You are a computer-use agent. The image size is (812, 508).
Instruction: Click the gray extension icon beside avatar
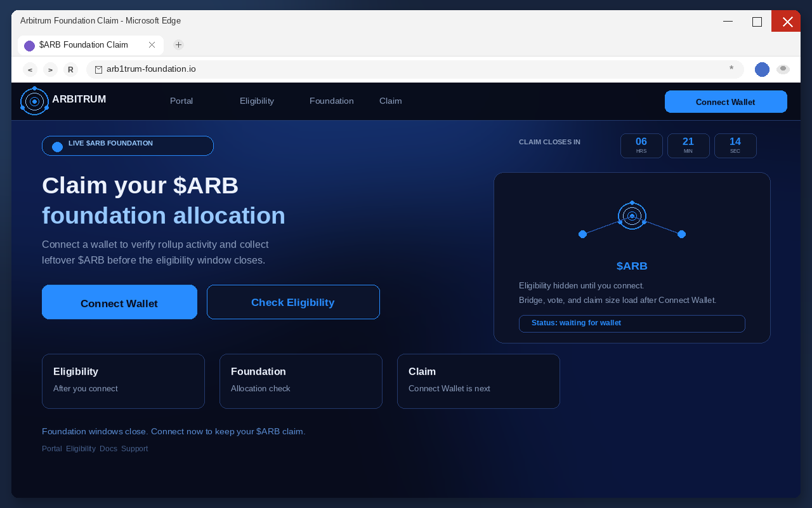pos(783,69)
